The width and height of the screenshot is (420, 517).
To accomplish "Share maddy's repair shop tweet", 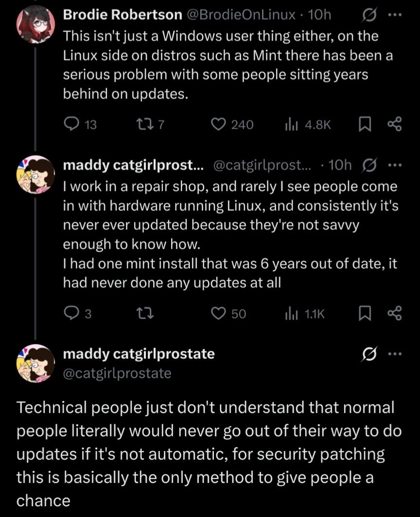I will point(395,314).
